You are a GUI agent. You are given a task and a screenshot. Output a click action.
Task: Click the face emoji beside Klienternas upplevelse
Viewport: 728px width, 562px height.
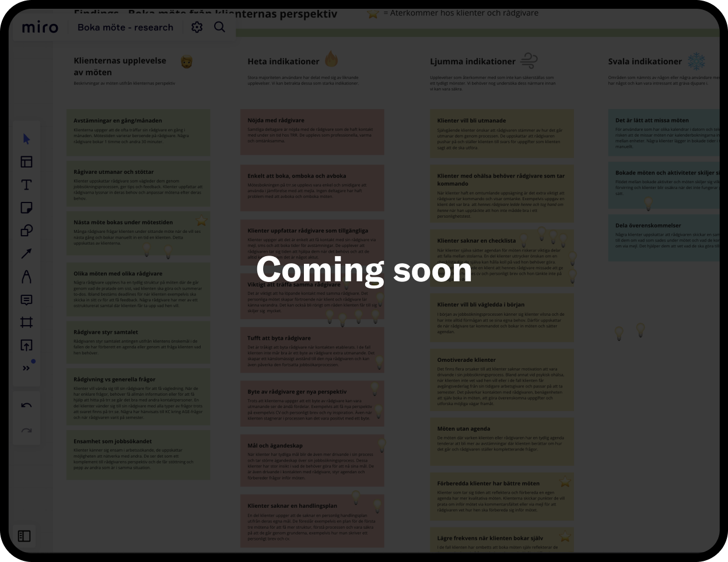point(187,61)
